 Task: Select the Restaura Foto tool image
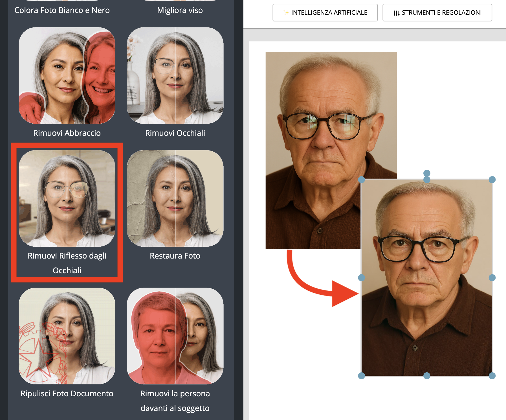pyautogui.click(x=175, y=198)
